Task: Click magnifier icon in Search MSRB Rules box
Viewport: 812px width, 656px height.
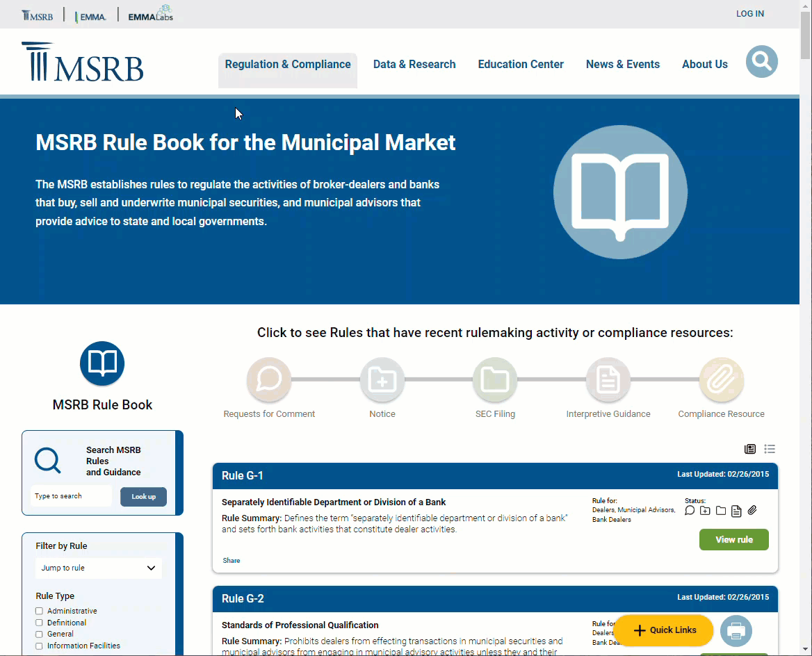Action: click(x=48, y=460)
